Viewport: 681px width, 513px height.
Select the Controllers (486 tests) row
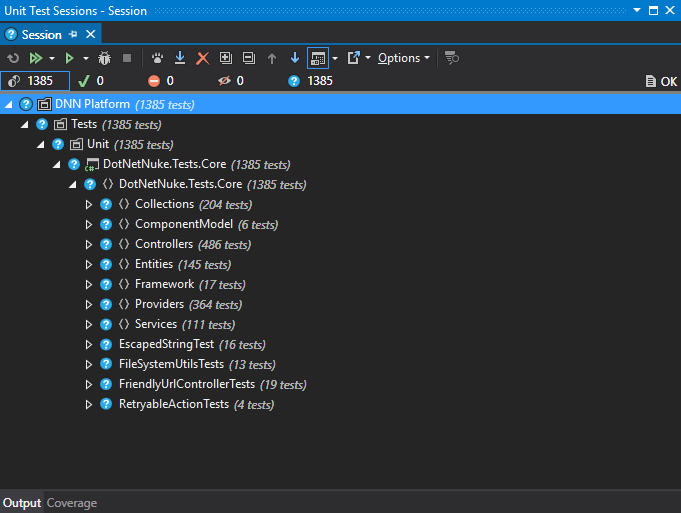click(x=340, y=245)
